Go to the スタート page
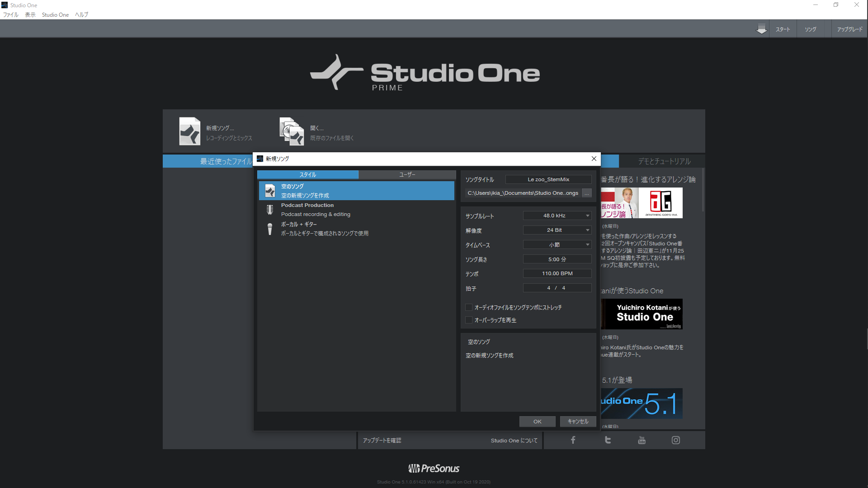Screen dimensions: 868x488 (x=783, y=29)
